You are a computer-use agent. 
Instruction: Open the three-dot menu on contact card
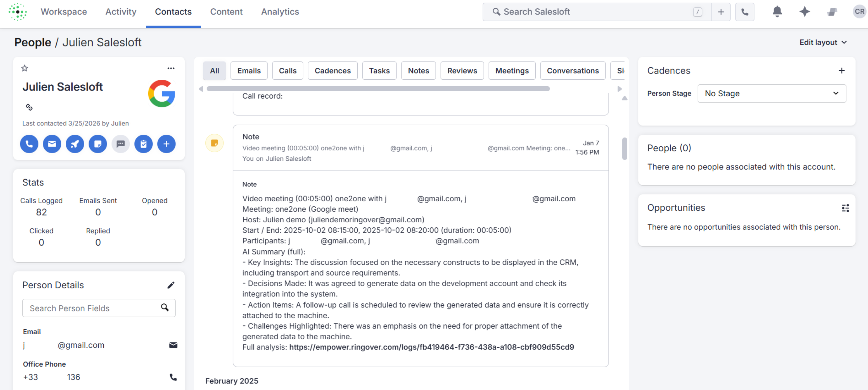pos(171,68)
